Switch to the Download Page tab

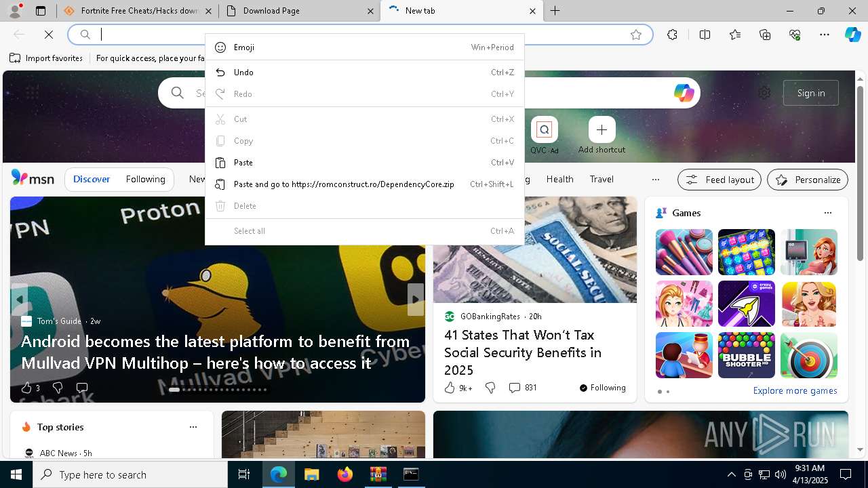pos(299,11)
